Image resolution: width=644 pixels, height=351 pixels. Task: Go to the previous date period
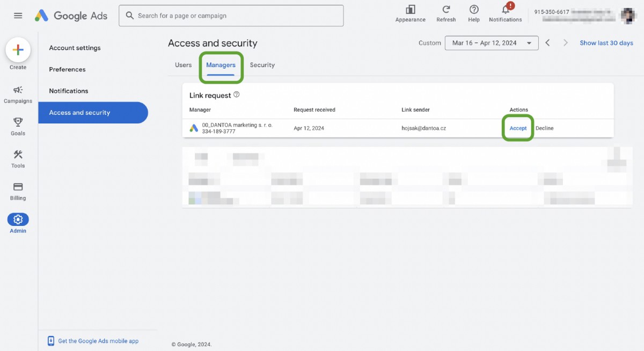[x=547, y=43]
